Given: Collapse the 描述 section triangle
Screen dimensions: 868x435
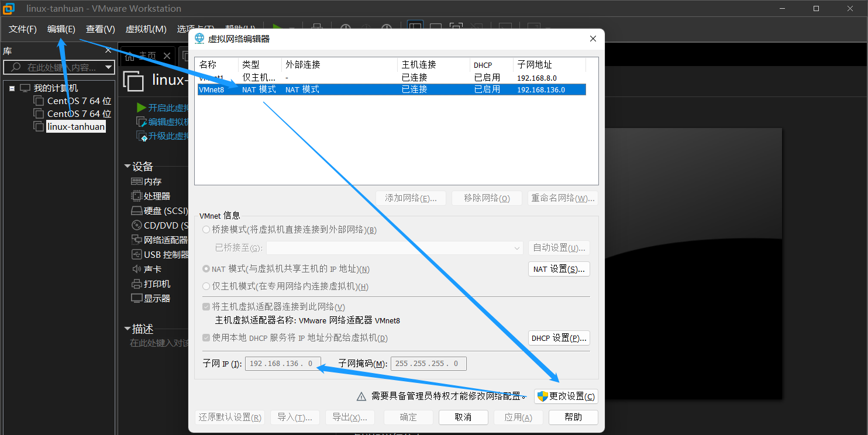Looking at the screenshot, I should (x=128, y=329).
